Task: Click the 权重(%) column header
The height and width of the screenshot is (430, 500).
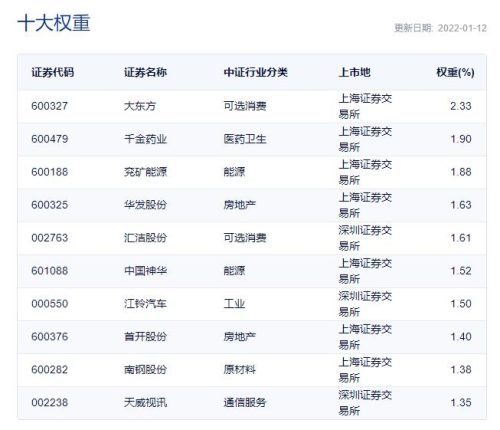Action: click(x=455, y=72)
